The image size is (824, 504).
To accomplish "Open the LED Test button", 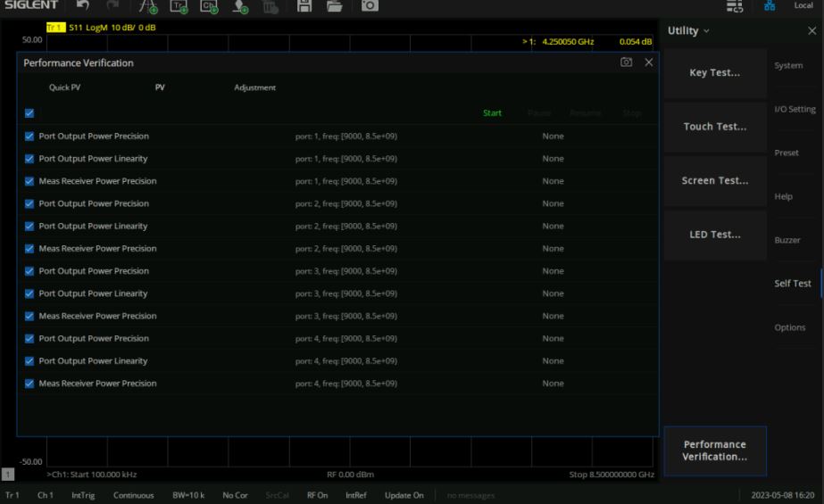I will click(715, 235).
